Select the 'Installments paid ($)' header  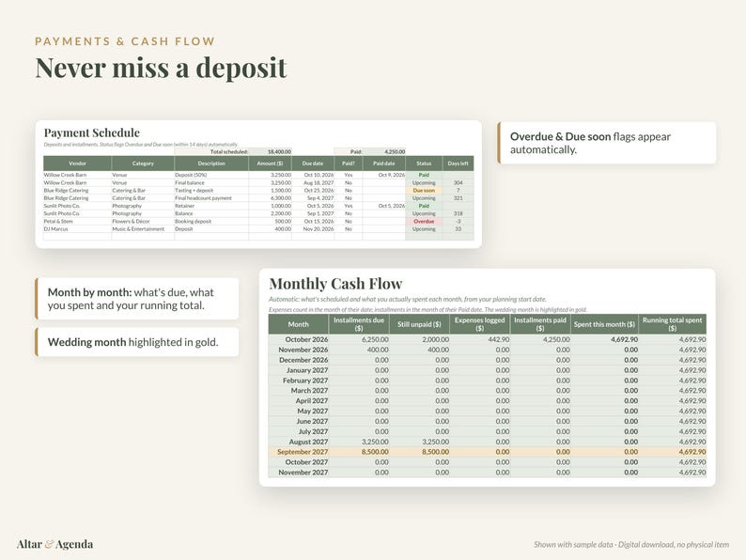click(x=540, y=324)
